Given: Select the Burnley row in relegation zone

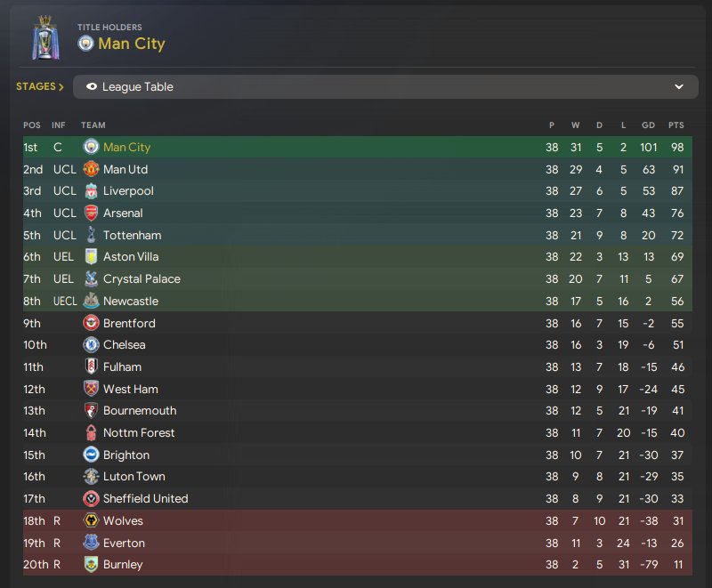Looking at the screenshot, I should tap(358, 564).
